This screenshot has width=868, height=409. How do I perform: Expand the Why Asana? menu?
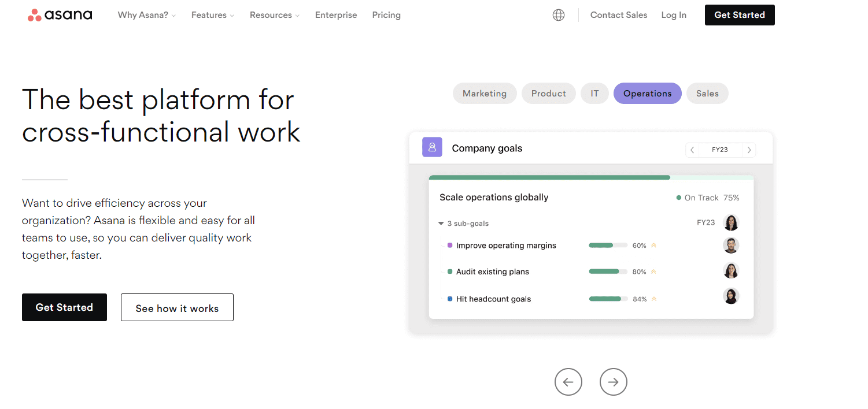(x=147, y=15)
